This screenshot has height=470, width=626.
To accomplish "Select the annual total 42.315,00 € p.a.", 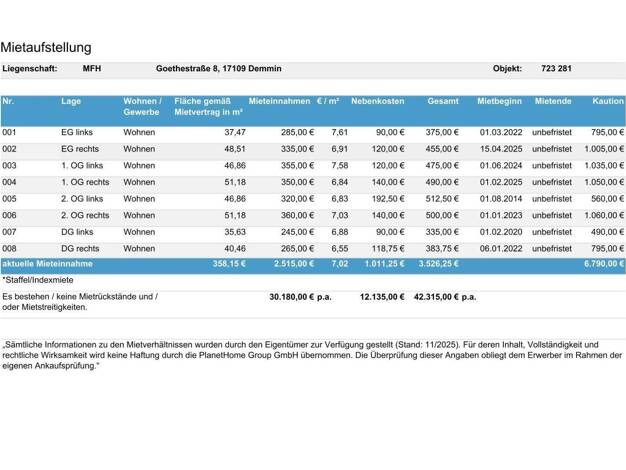I will tap(444, 297).
